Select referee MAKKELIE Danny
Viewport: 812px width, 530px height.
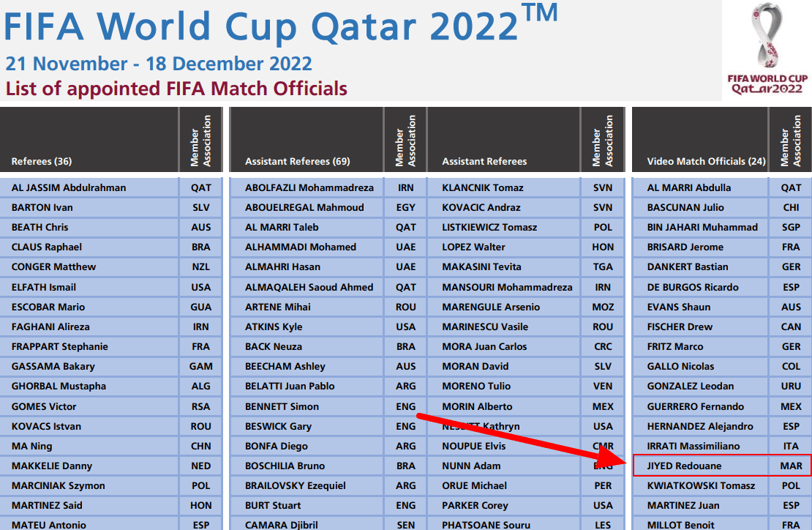52,466
